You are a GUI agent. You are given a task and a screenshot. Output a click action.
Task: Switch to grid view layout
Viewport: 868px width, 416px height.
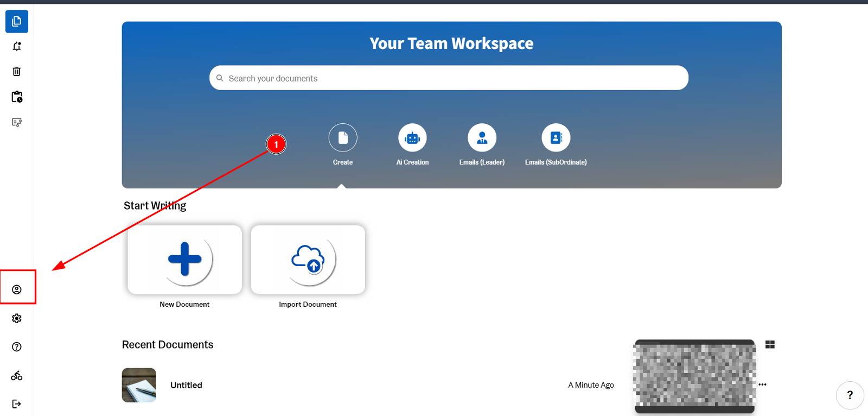tap(770, 345)
